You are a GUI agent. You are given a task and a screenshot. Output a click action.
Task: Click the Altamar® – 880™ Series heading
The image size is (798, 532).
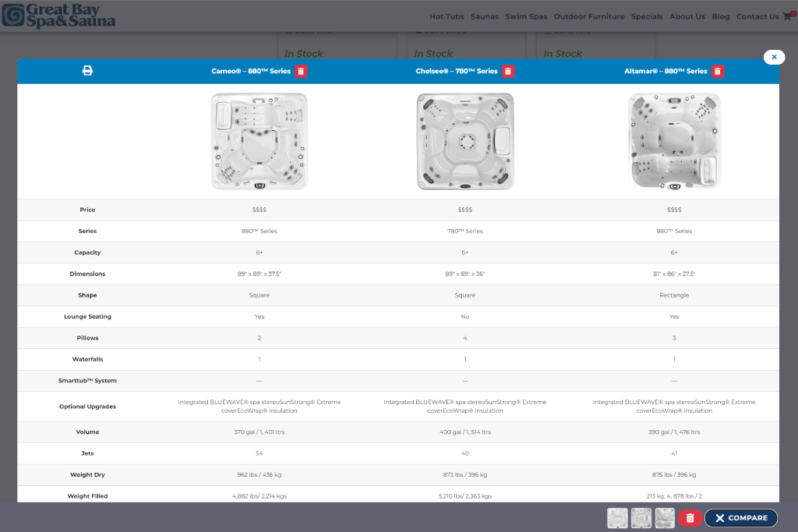click(x=666, y=71)
